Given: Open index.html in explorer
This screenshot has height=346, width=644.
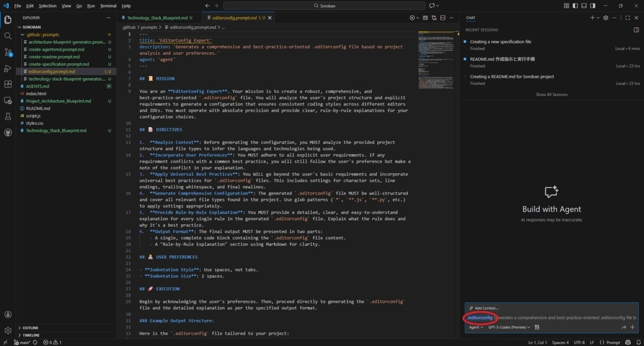Looking at the screenshot, I should (x=66, y=94).
